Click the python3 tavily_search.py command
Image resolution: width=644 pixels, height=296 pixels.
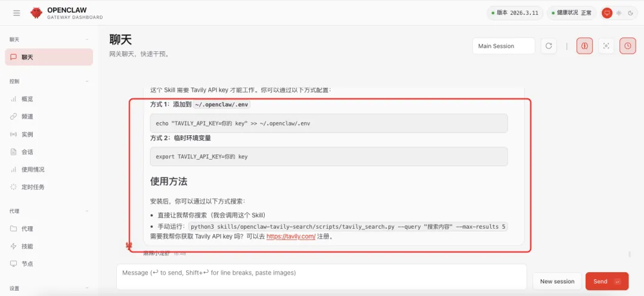[348, 227]
